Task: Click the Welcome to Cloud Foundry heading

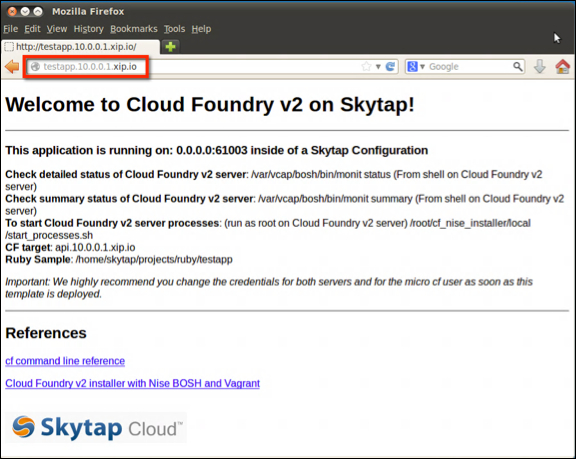Action: tap(210, 104)
